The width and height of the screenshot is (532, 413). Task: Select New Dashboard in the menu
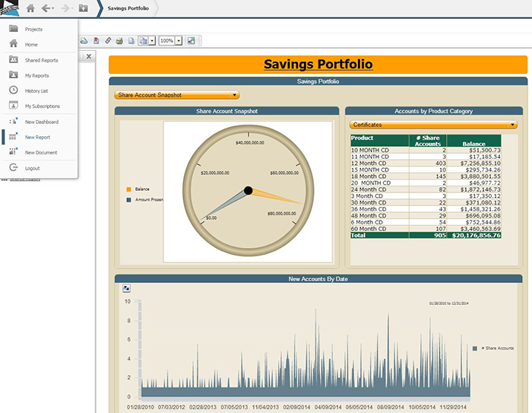tap(41, 122)
